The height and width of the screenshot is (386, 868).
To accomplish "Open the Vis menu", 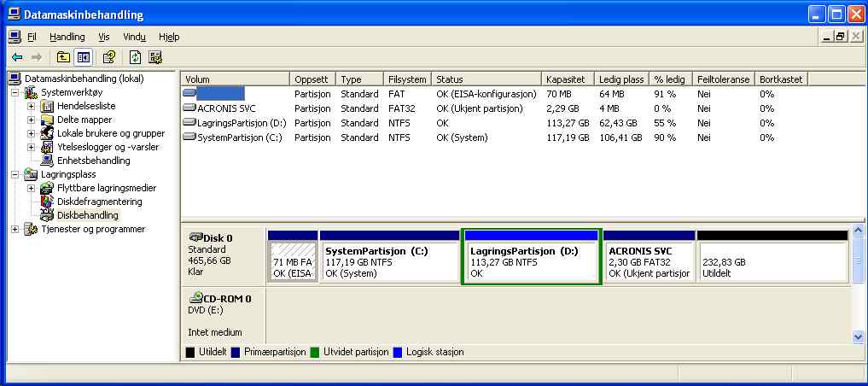I will click(x=104, y=37).
